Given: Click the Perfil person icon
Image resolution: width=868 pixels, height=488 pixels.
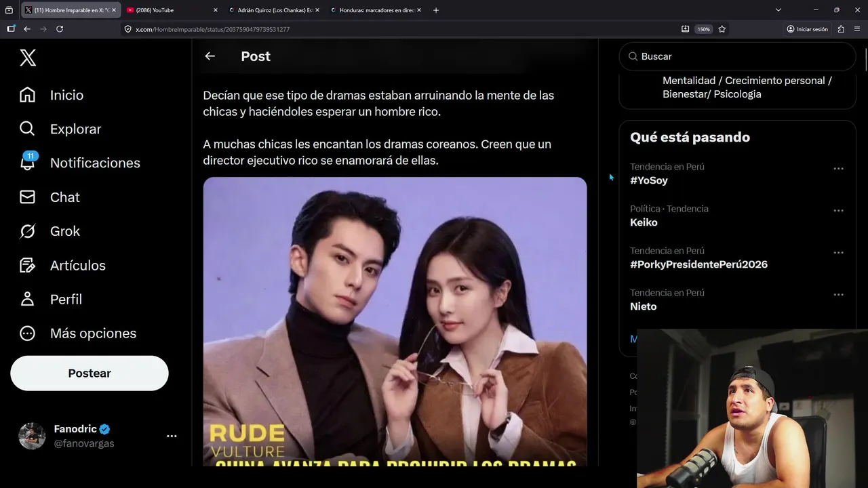Looking at the screenshot, I should (x=27, y=299).
